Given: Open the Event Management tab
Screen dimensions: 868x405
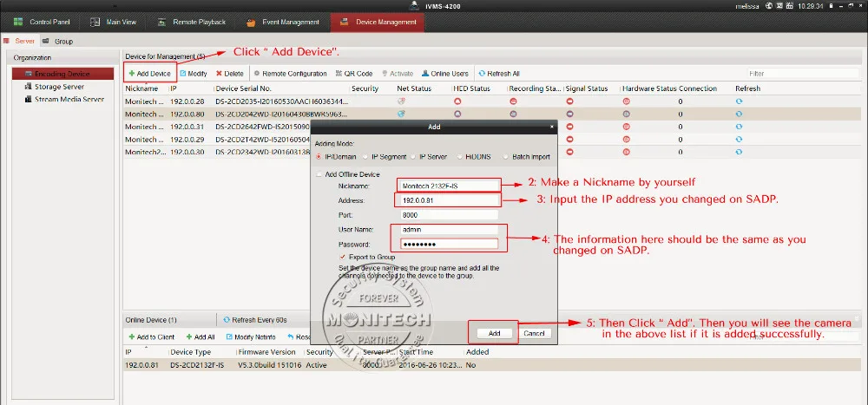Looking at the screenshot, I should (283, 23).
